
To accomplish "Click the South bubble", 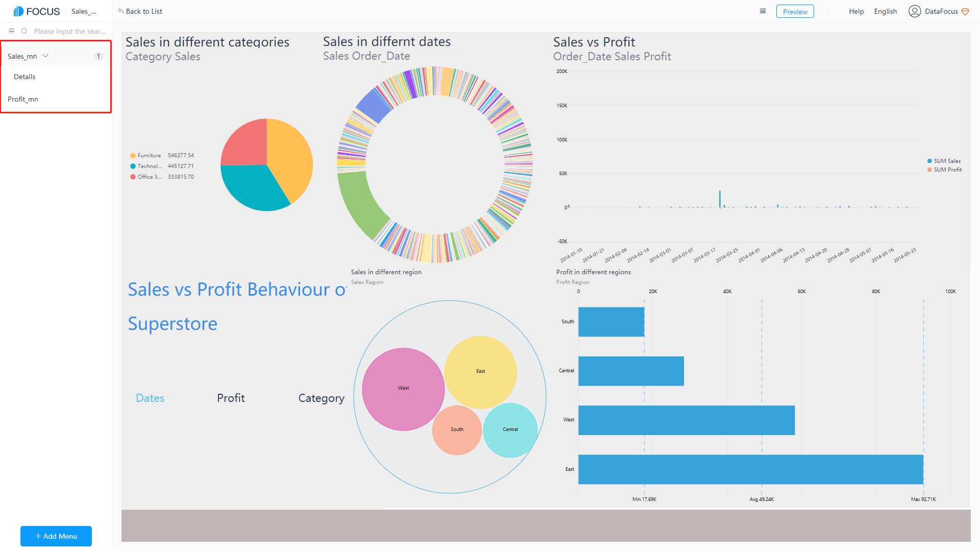I will click(x=457, y=430).
